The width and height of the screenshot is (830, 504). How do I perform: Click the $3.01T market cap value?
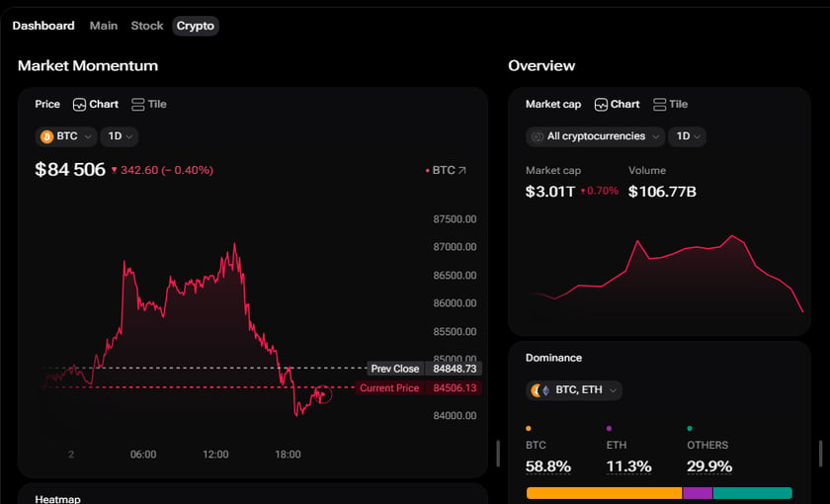click(x=550, y=192)
